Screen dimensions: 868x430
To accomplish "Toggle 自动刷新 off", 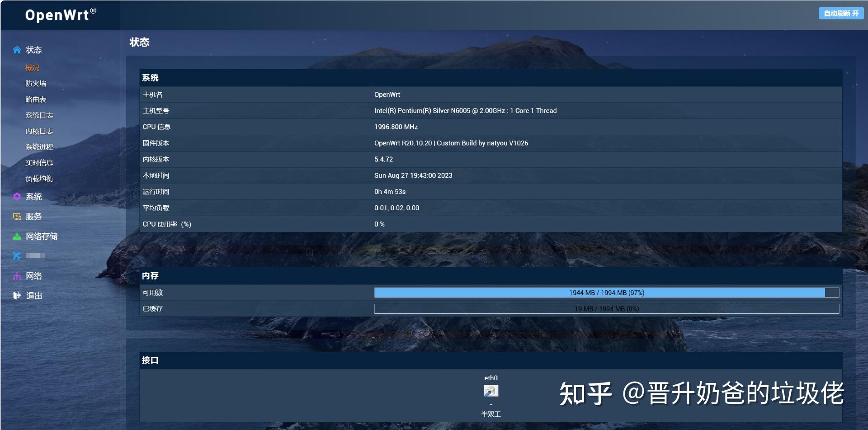I will (x=840, y=14).
